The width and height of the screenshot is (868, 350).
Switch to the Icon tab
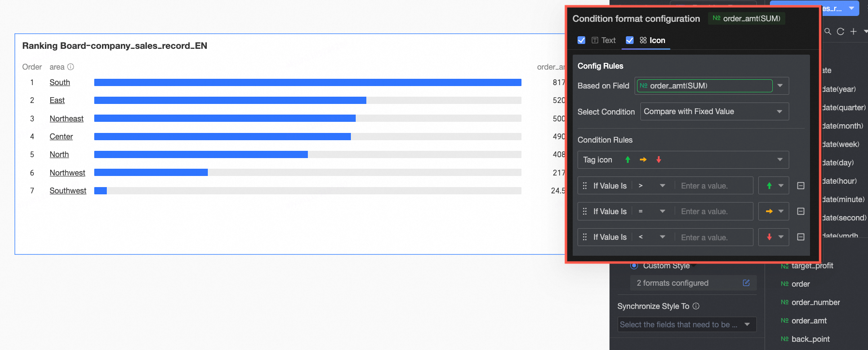pos(657,40)
